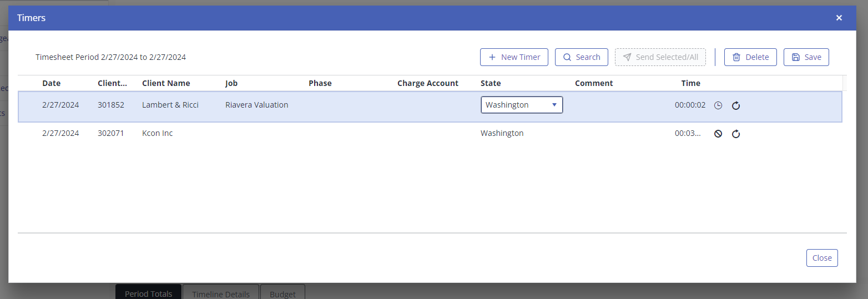This screenshot has width=868, height=299.
Task: Close the Timers dialog with the X
Action: pyautogui.click(x=839, y=18)
